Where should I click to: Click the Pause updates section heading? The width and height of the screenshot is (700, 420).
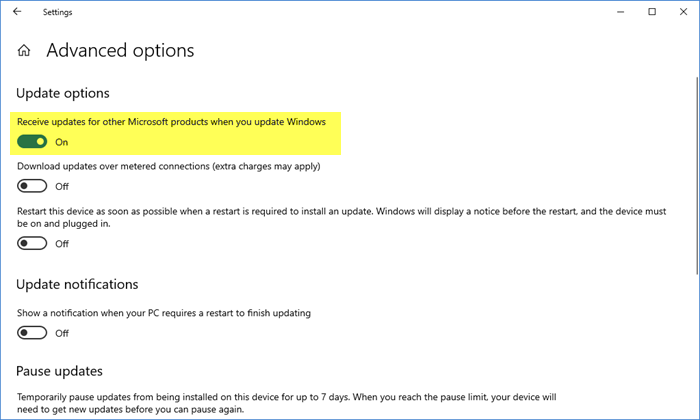pyautogui.click(x=59, y=371)
